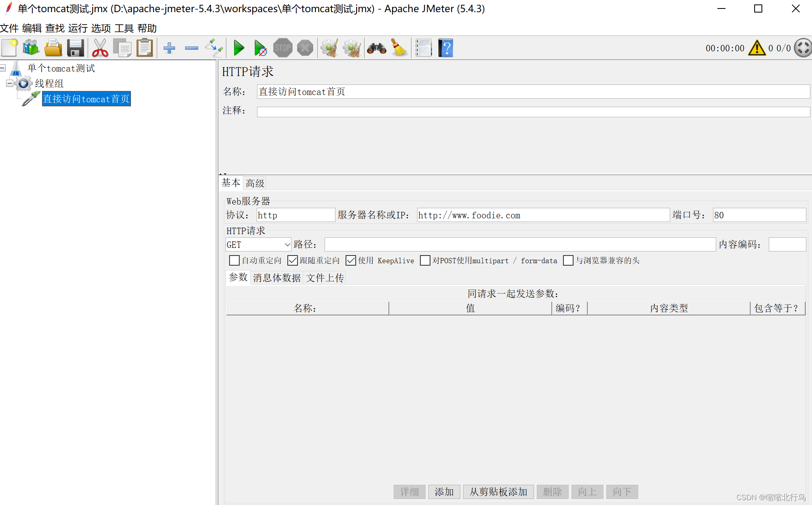Image resolution: width=812 pixels, height=505 pixels.
Task: Uncheck 使用 KeepAlive checkbox
Action: pos(351,260)
